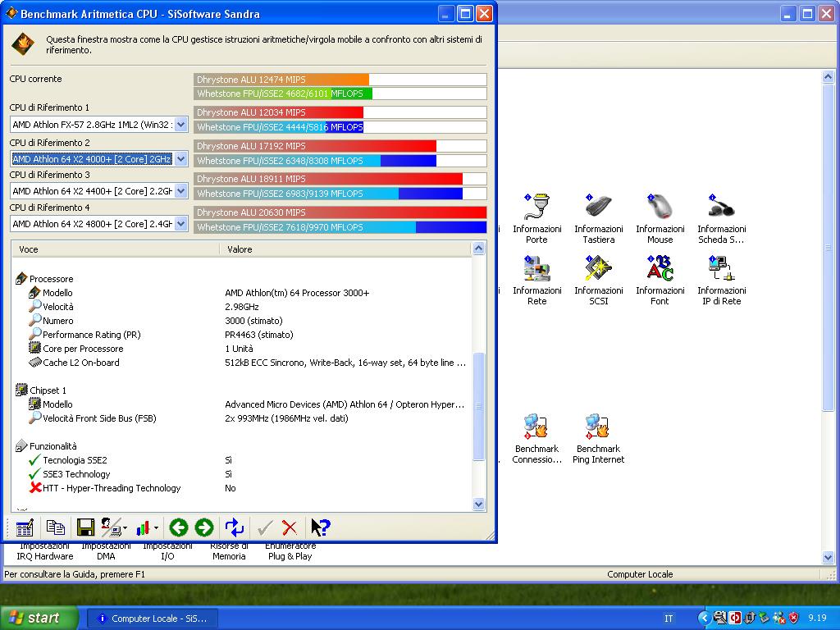Click Dhrystone ALU 12474 MIPS bar
This screenshot has width=840, height=630.
pyautogui.click(x=340, y=80)
